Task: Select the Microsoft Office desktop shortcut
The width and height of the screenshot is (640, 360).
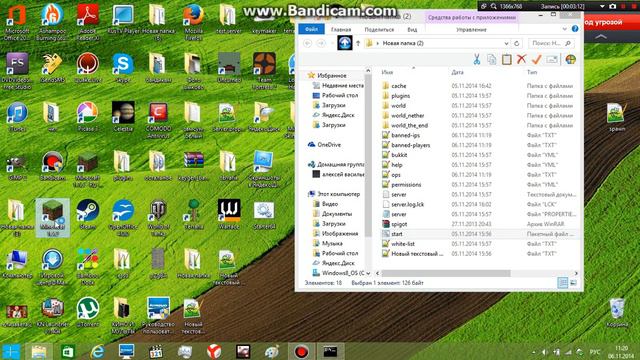Action: coord(17,22)
